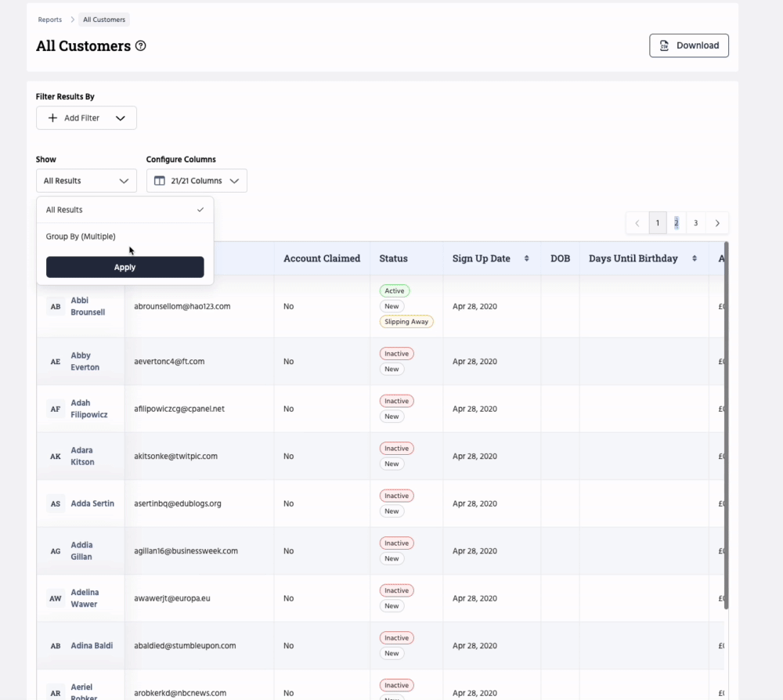The image size is (783, 700).
Task: Open the 21/21 Columns configuration dropdown
Action: tap(197, 181)
